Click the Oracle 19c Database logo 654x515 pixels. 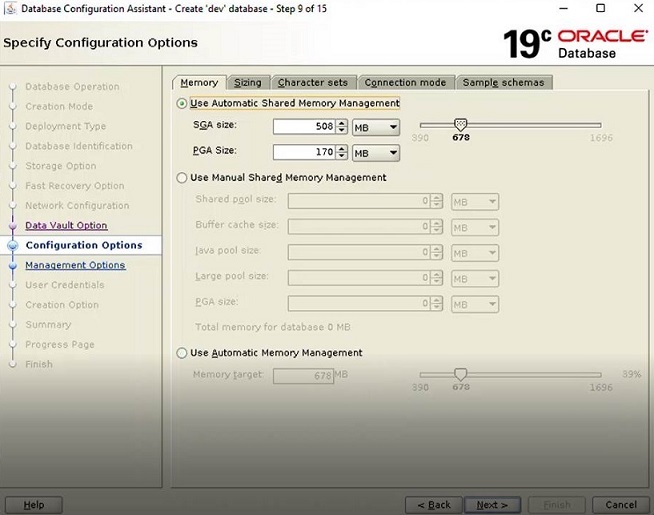click(575, 43)
